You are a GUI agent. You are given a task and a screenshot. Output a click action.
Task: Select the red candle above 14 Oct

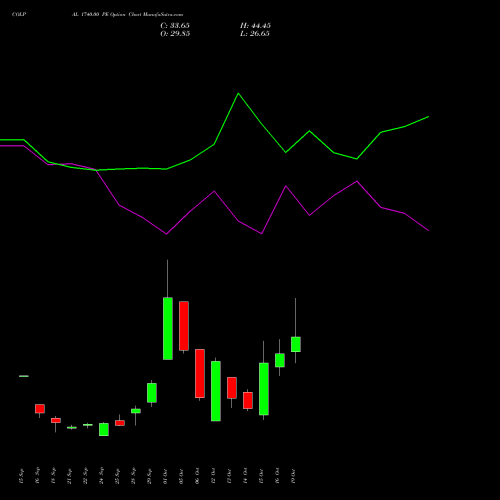point(248,400)
